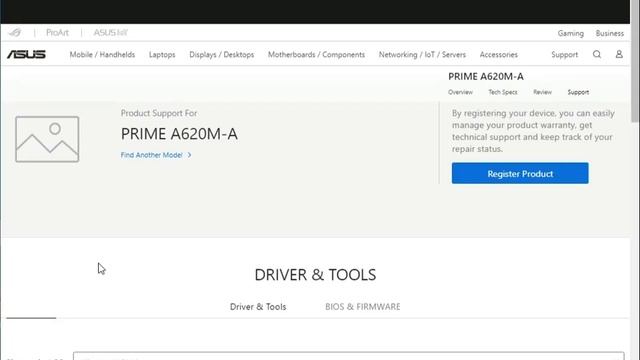
Task: Open the Displays / Desktops menu
Action: pos(222,55)
